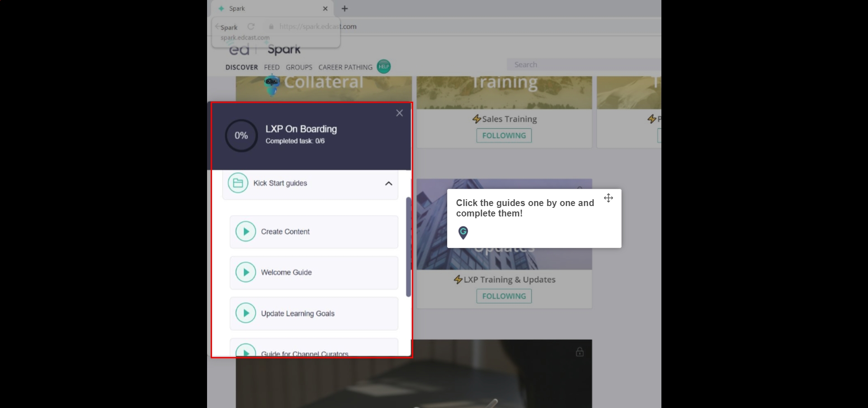Open the LXP Training & Updates title

(x=509, y=280)
